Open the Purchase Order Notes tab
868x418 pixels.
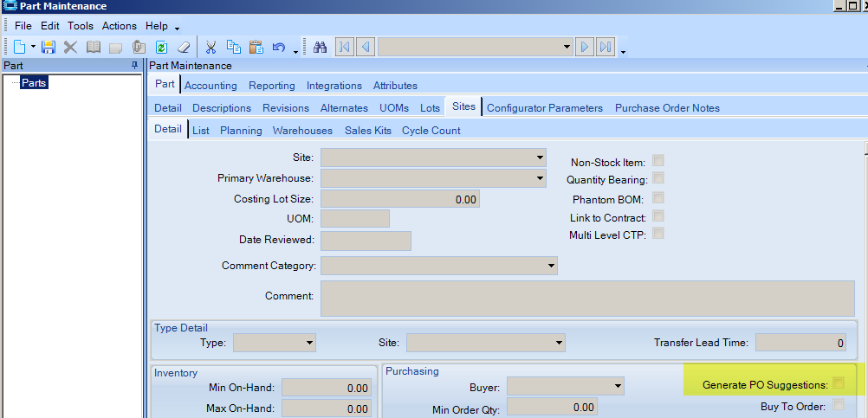click(x=667, y=108)
